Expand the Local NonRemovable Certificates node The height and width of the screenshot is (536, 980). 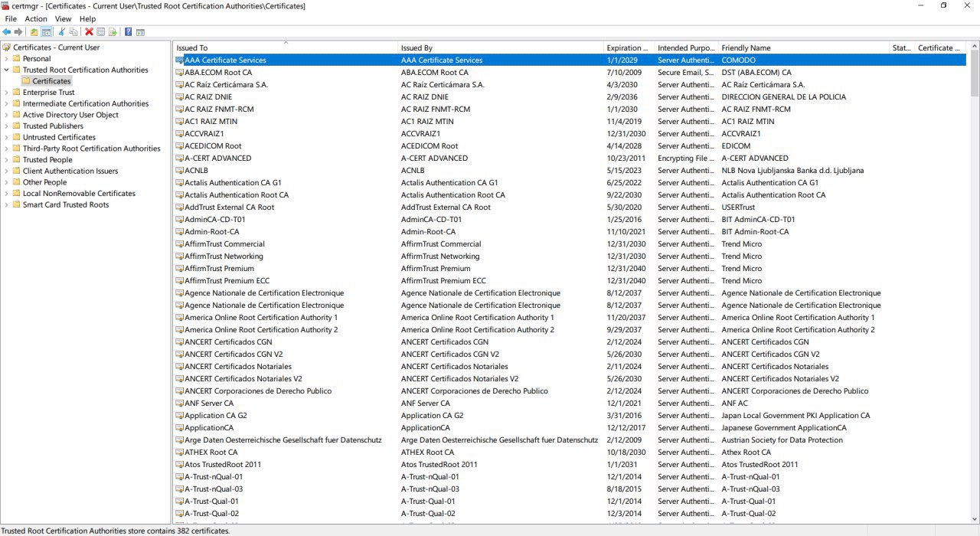(x=7, y=194)
